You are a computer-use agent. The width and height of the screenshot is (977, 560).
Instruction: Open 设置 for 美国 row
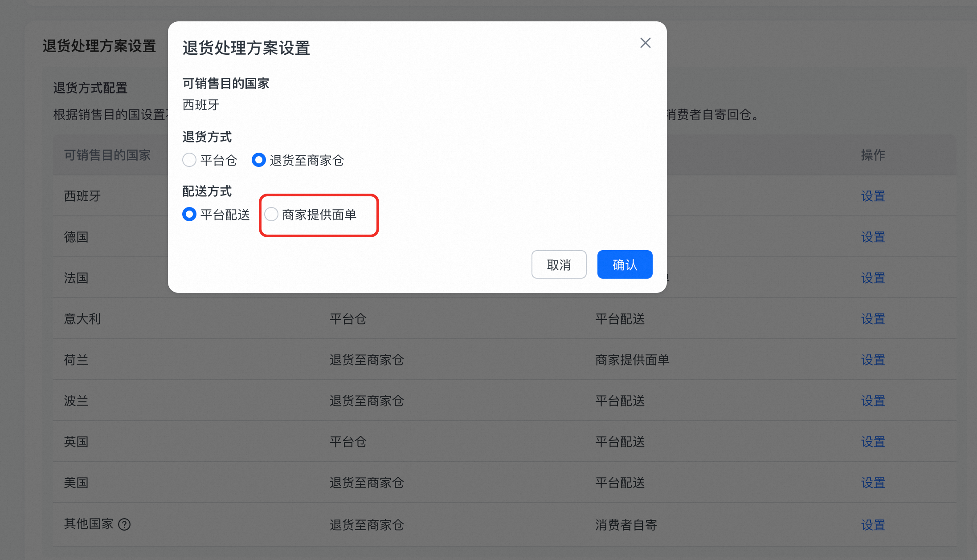click(873, 483)
